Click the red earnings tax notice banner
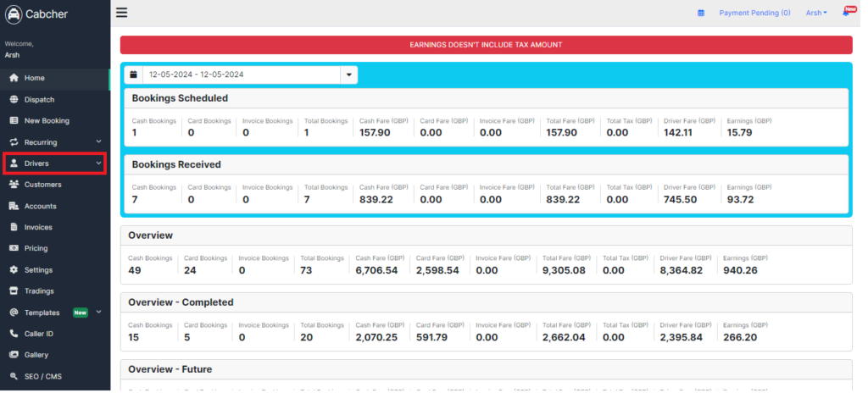This screenshot has width=868, height=393. point(486,45)
